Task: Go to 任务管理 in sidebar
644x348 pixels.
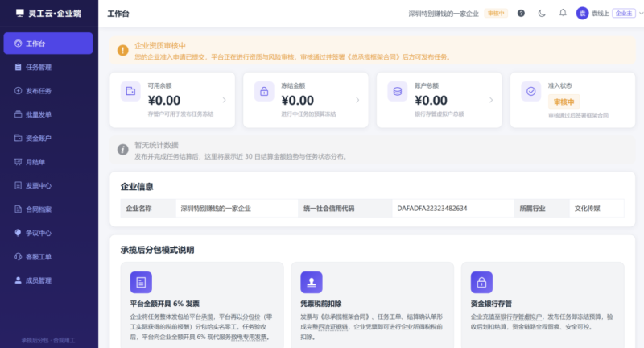Action: tap(48, 67)
